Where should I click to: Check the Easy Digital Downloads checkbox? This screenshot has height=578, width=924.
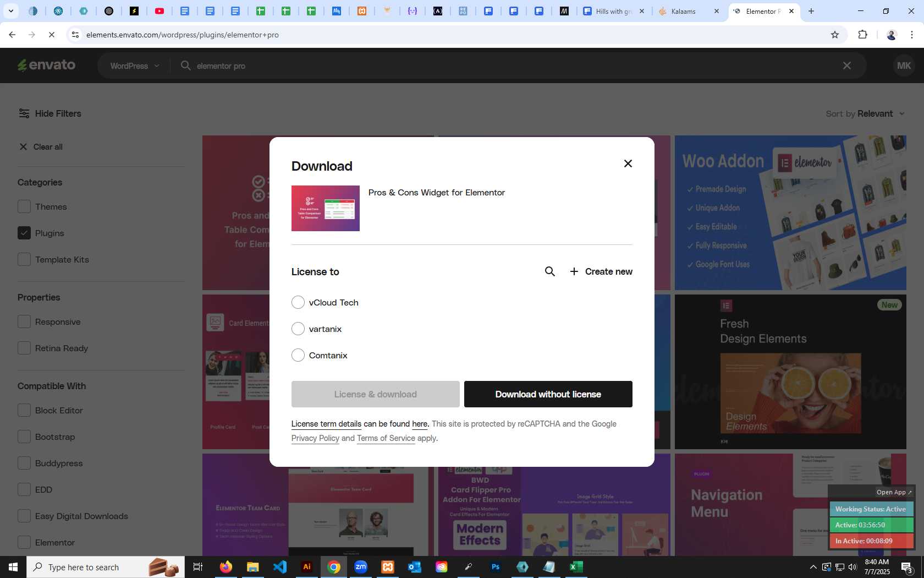pyautogui.click(x=24, y=516)
